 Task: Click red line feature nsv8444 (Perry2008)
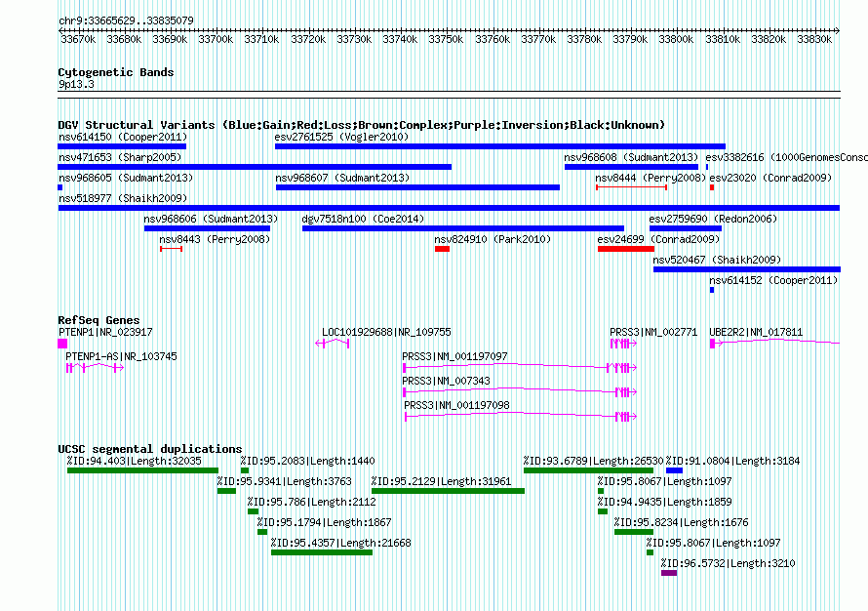(x=631, y=187)
